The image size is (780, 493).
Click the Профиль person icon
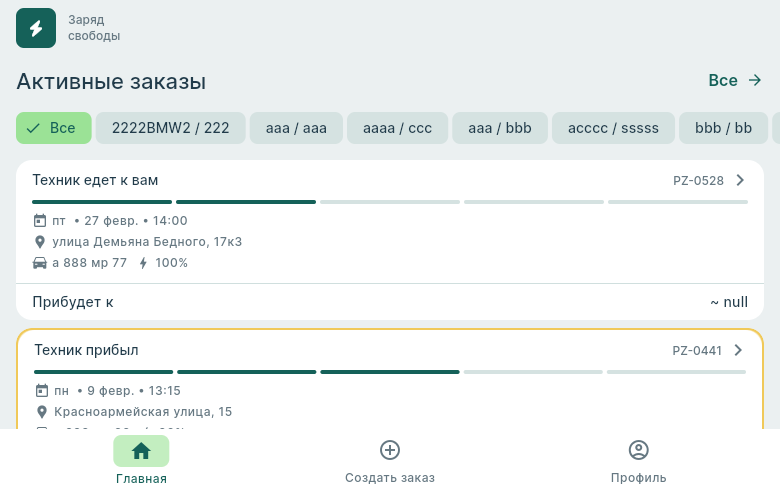click(x=639, y=450)
